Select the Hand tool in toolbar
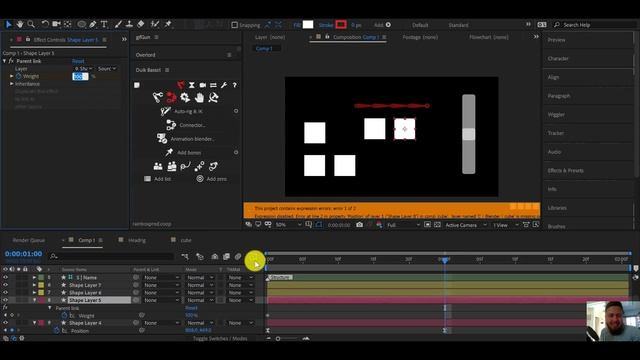Image resolution: width=640 pixels, height=360 pixels. tap(20, 24)
